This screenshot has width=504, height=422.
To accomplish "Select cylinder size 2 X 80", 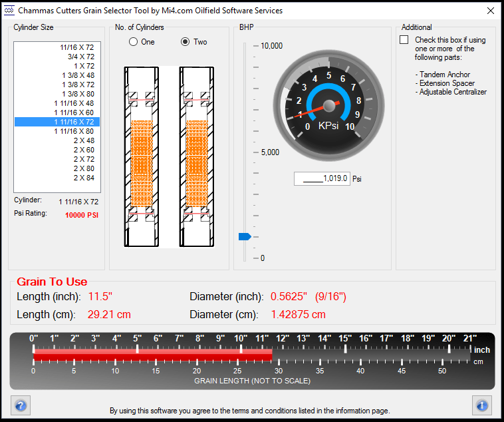I will pyautogui.click(x=57, y=168).
